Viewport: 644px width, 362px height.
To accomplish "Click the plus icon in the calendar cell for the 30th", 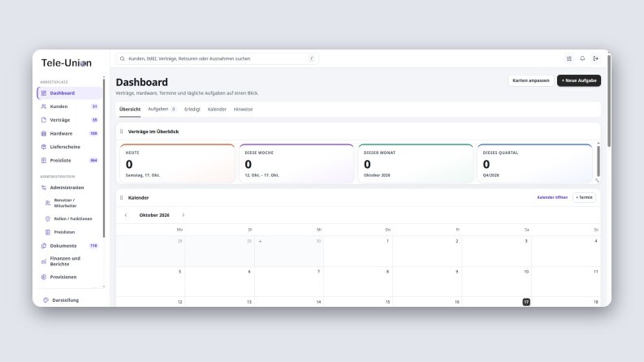I will [x=260, y=241].
